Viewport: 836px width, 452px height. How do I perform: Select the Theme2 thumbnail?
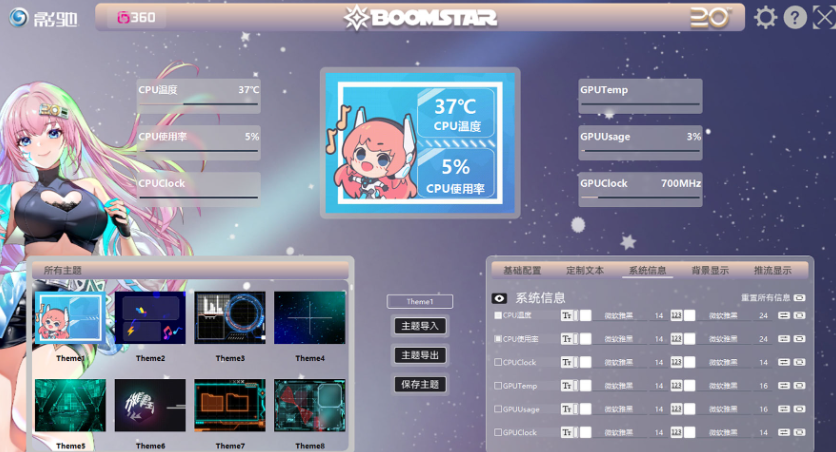click(x=150, y=318)
